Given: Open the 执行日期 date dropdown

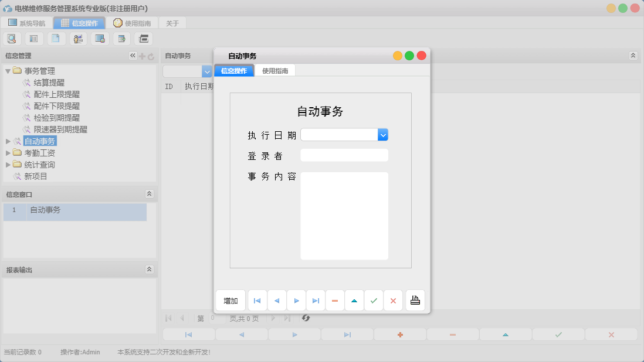Looking at the screenshot, I should [x=383, y=134].
